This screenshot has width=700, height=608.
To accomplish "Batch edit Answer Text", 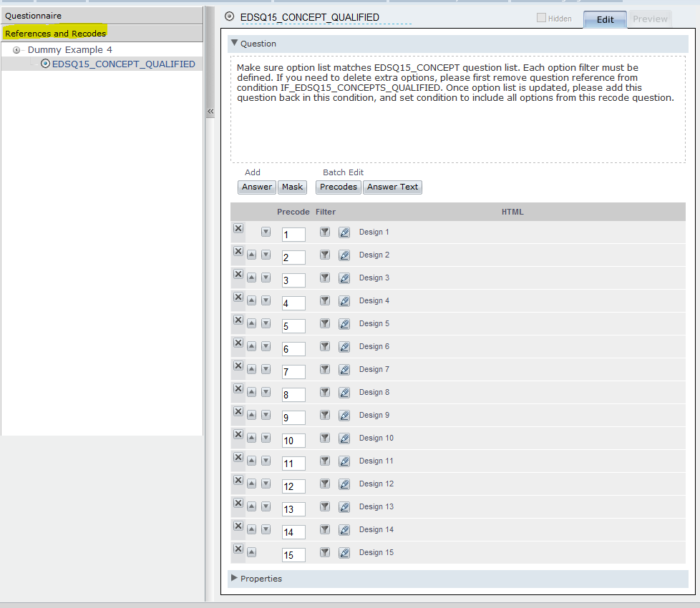I will [392, 187].
